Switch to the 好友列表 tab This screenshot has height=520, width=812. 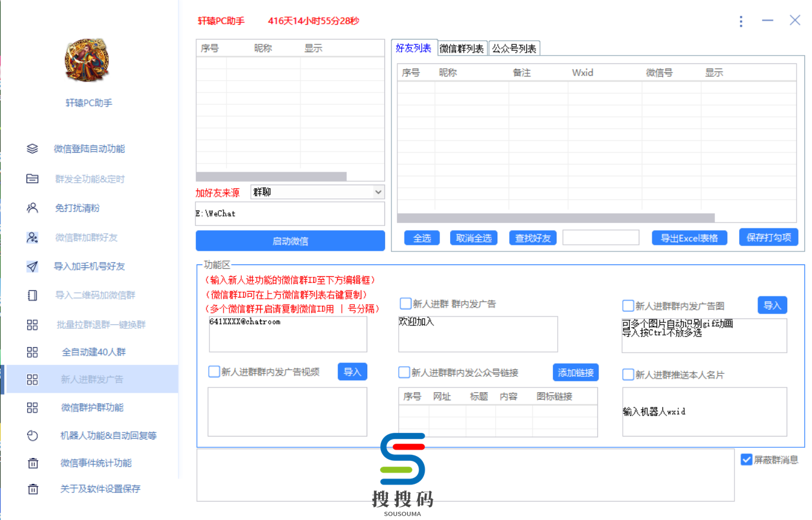pos(413,48)
